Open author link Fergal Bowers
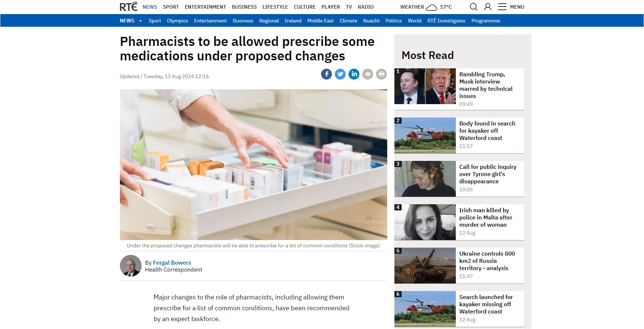This screenshot has height=329, width=644. pyautogui.click(x=172, y=263)
